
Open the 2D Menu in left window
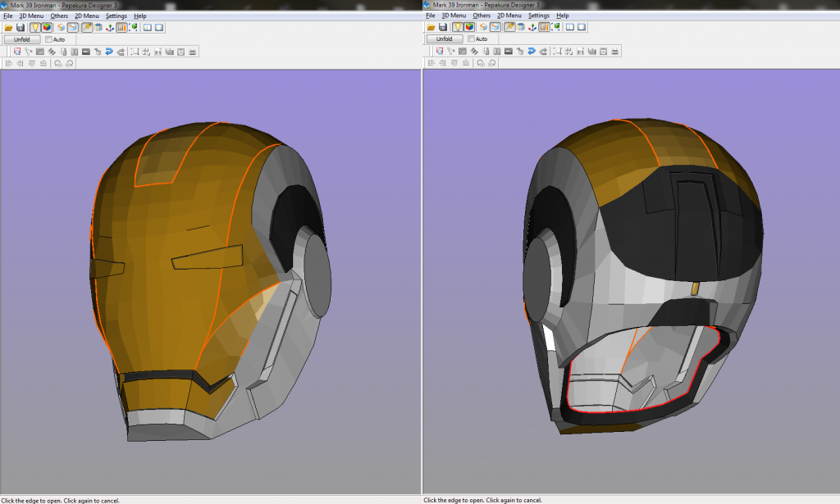pos(87,16)
